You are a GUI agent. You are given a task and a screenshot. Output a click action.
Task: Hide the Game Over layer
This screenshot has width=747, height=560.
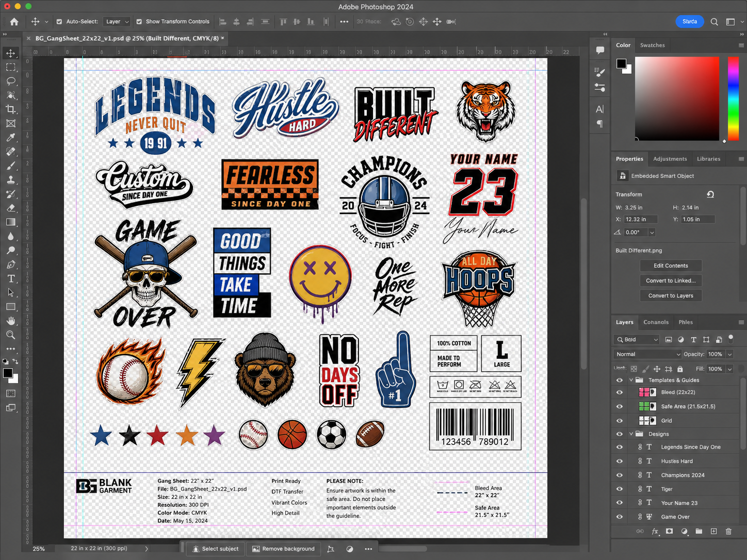tap(620, 517)
